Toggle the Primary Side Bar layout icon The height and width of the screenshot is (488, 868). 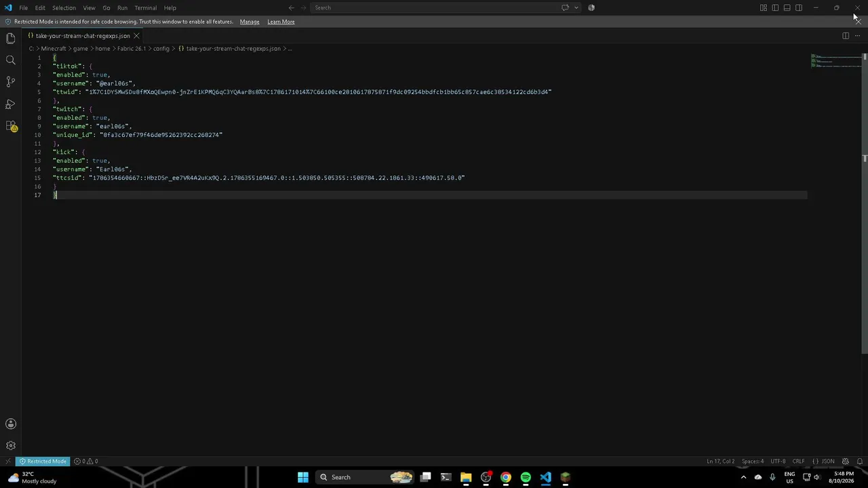775,7
